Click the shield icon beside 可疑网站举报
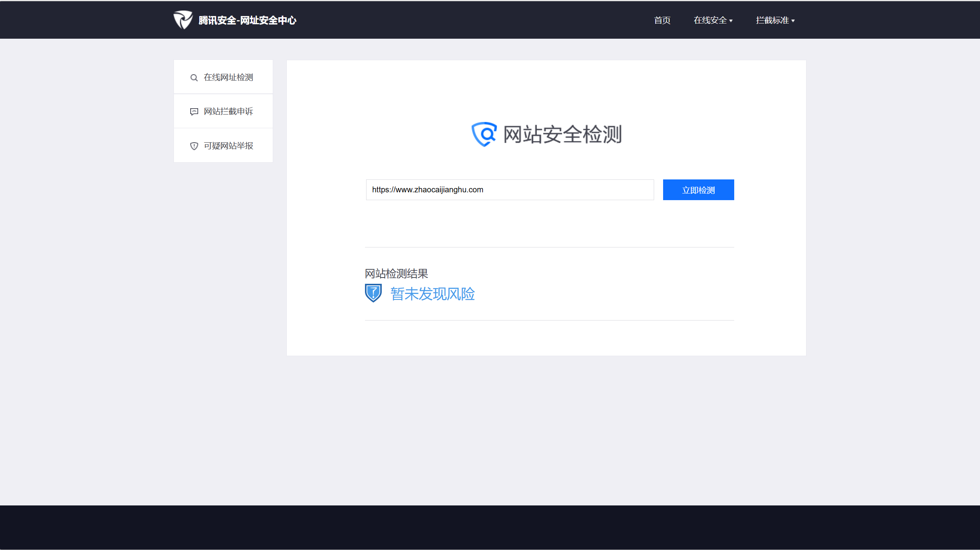980x550 pixels. click(194, 146)
